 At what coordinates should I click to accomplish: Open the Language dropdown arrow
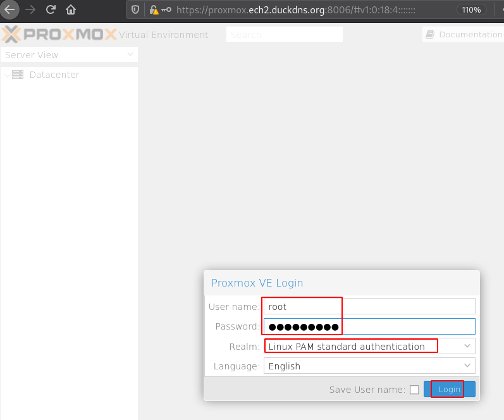(467, 366)
